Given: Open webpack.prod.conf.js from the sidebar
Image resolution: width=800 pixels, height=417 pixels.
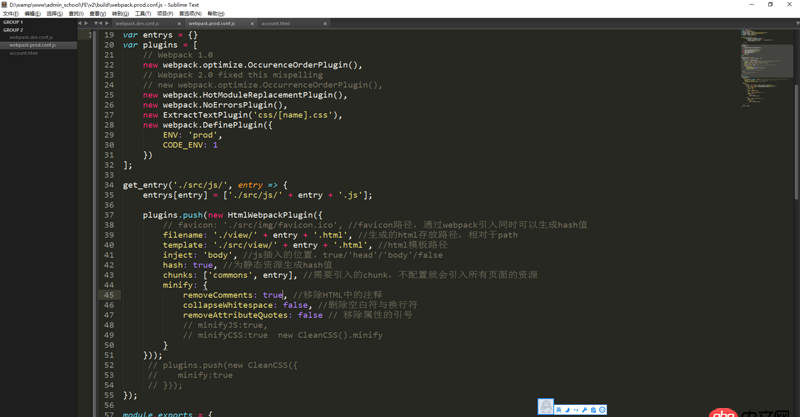Looking at the screenshot, I should coord(32,45).
